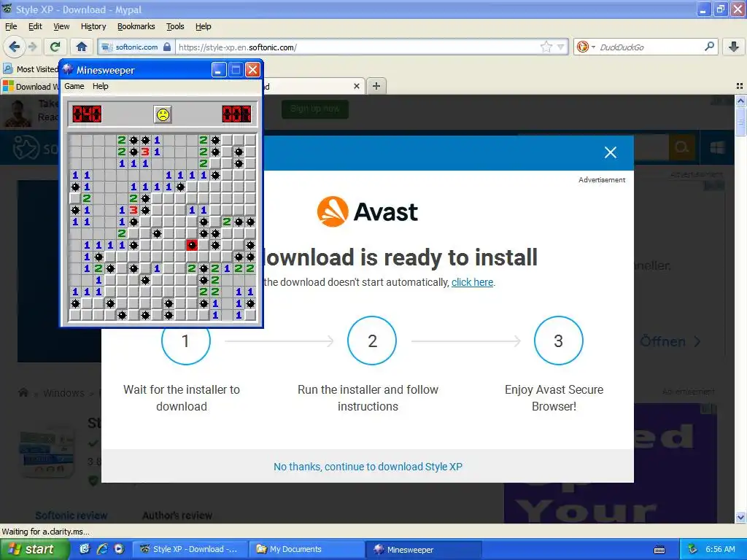Switch to My Documents taskbar button
The image size is (747, 560).
pyautogui.click(x=307, y=549)
